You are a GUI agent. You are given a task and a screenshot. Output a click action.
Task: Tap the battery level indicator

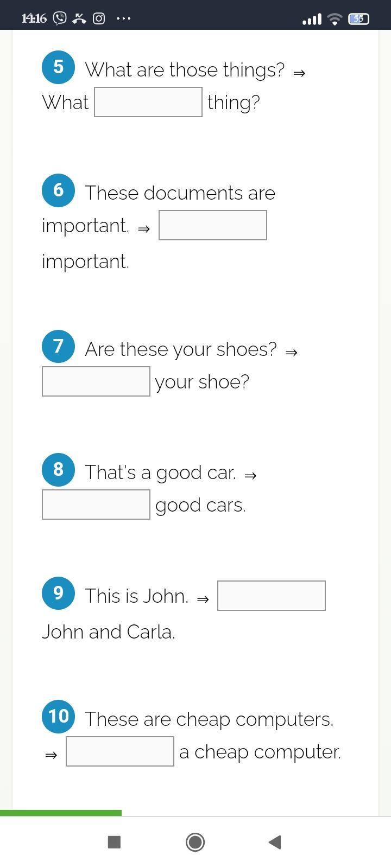click(x=358, y=19)
